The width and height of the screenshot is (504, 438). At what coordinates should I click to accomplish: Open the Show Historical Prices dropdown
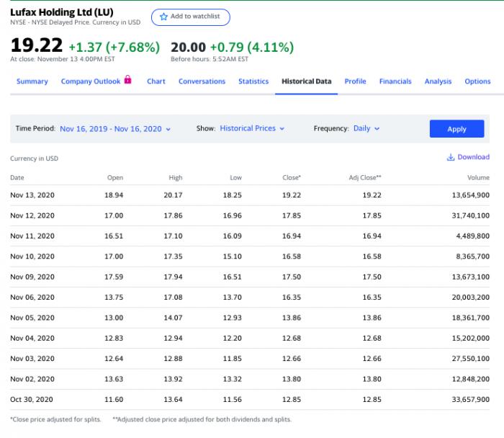click(252, 129)
